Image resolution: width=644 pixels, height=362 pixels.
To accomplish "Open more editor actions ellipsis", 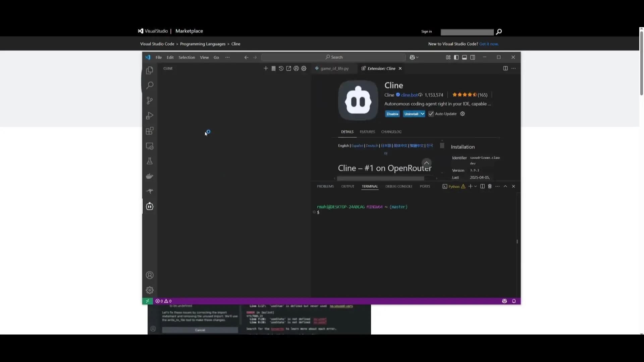I will tap(514, 68).
